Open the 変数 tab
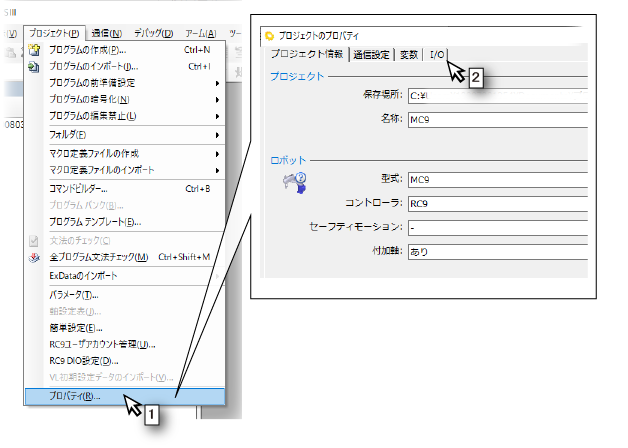628x448 pixels. (x=409, y=54)
